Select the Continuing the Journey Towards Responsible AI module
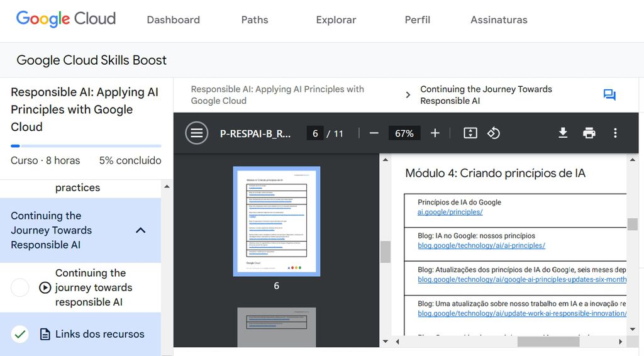Screen dimensions: 644x356 point(80,230)
